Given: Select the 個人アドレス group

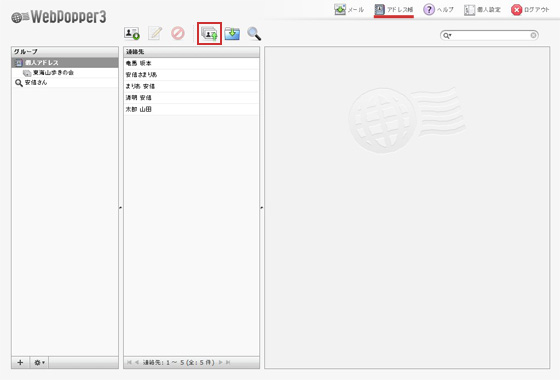Looking at the screenshot, I should point(65,62).
